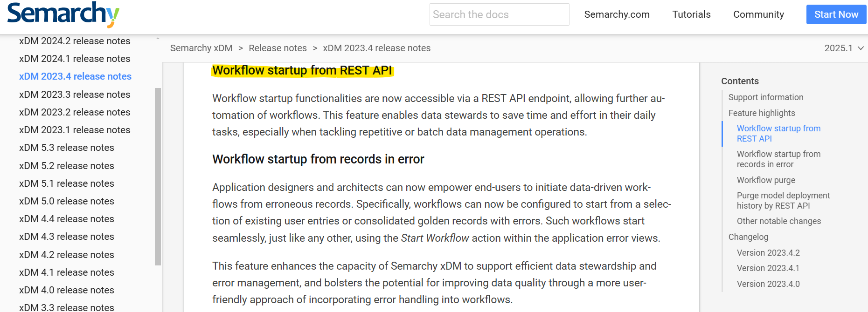Click the Contents heading in right panel
Screen dimensions: 868x312
(740, 81)
